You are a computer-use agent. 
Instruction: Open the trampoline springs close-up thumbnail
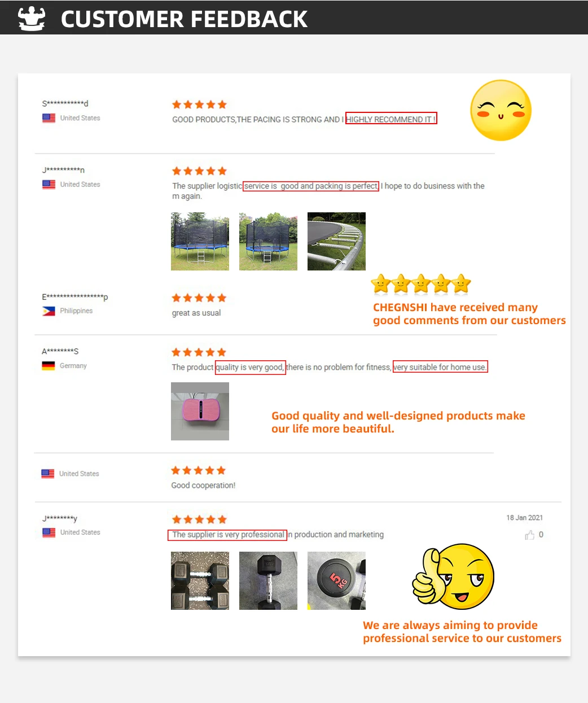(x=336, y=241)
